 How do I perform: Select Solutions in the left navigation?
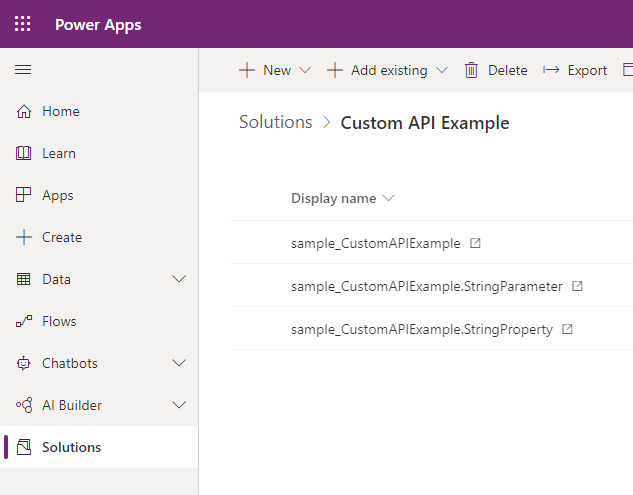point(71,447)
